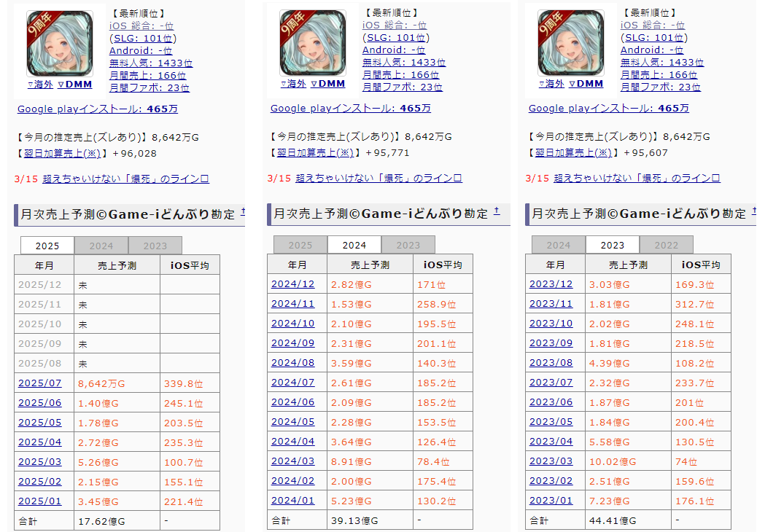Open the 2024/08 month link
This screenshot has width=757, height=532.
pyautogui.click(x=292, y=363)
